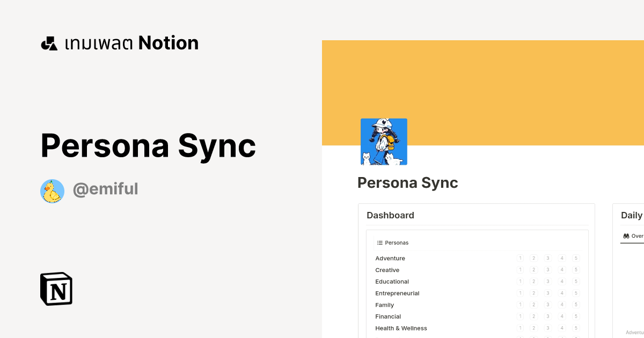Click the Notion N logo at bottom left
Screen dimensions: 644x338
click(x=56, y=289)
